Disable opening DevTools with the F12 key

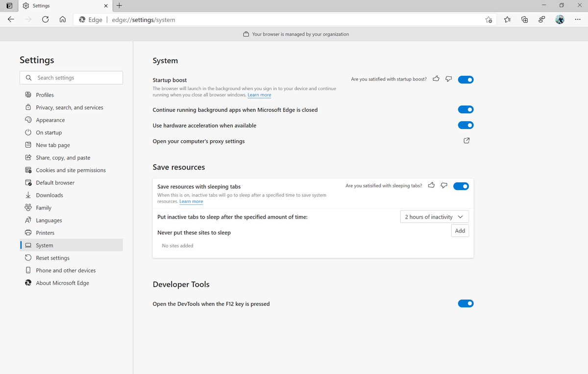465,303
